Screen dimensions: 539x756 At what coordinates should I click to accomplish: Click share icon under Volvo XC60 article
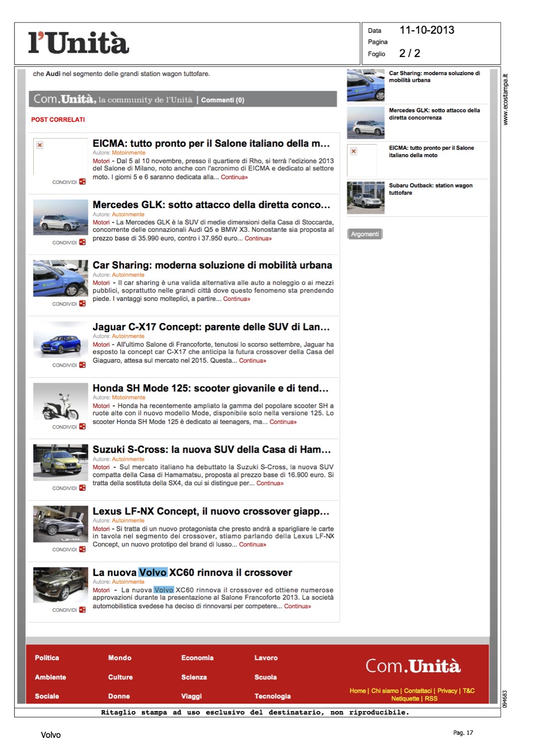[82, 610]
